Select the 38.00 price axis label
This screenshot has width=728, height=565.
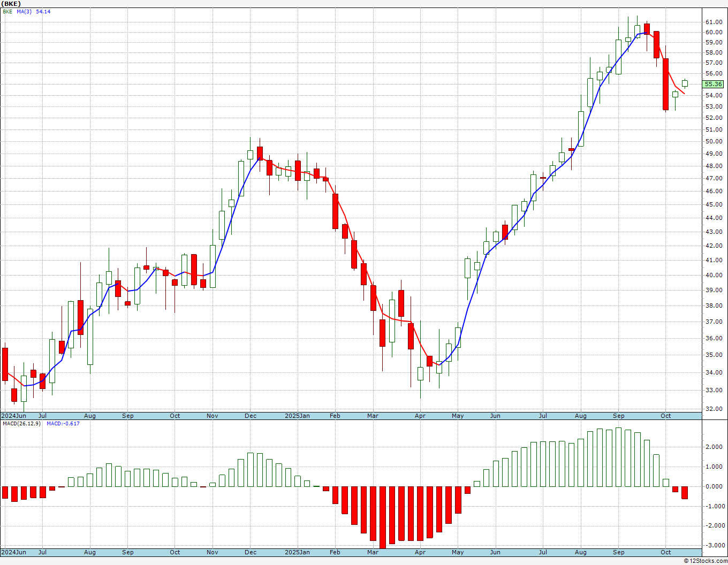(714, 306)
